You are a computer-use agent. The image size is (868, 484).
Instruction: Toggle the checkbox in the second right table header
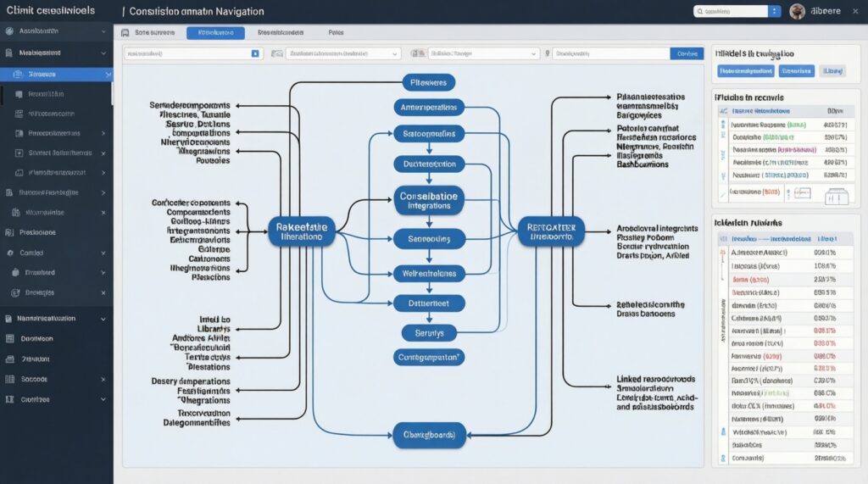723,240
